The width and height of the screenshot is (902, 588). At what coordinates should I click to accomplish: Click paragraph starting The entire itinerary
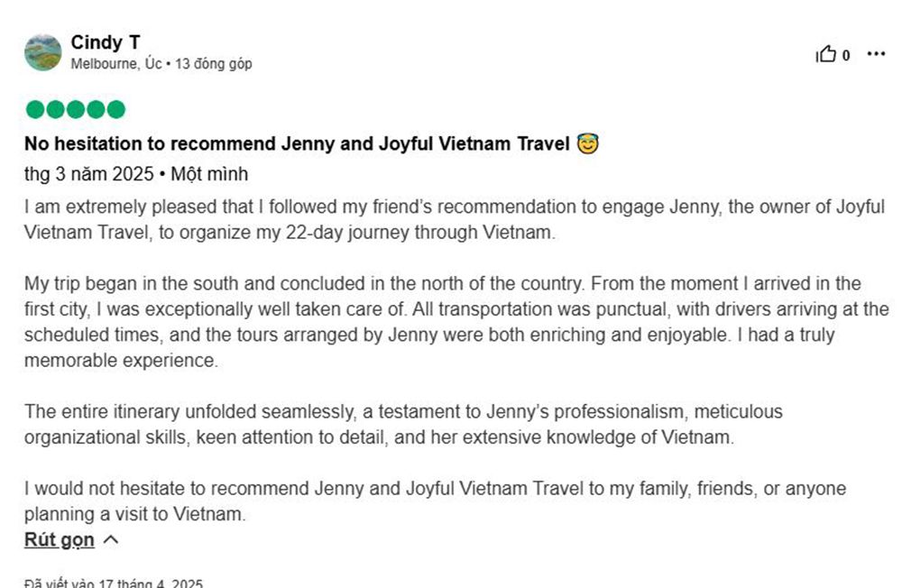403,424
